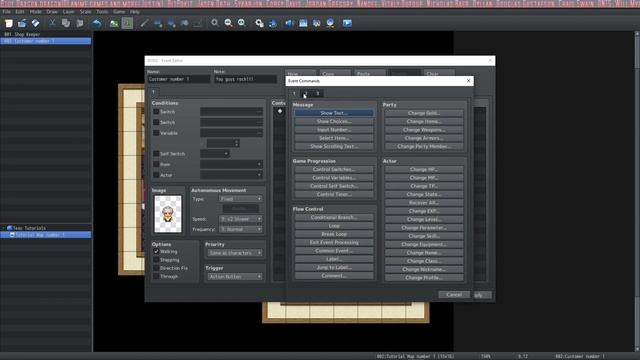Open the Game menu
The height and width of the screenshot is (360, 640).
(119, 12)
